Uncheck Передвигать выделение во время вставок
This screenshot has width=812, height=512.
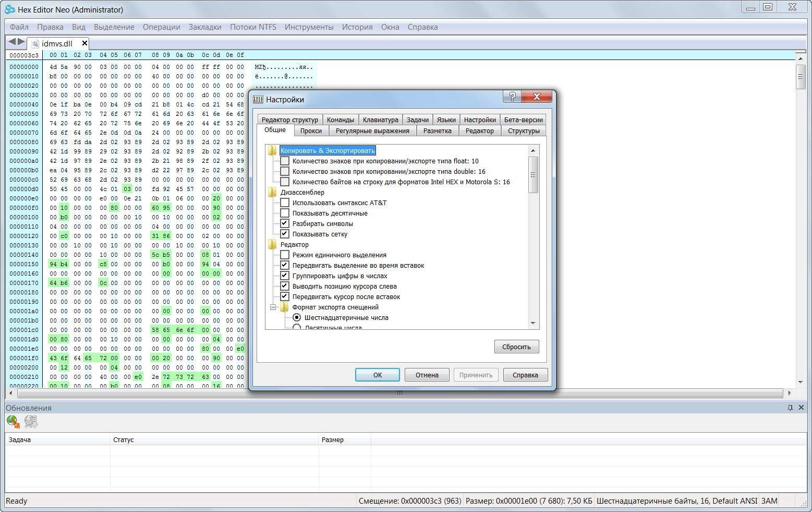[x=285, y=265]
